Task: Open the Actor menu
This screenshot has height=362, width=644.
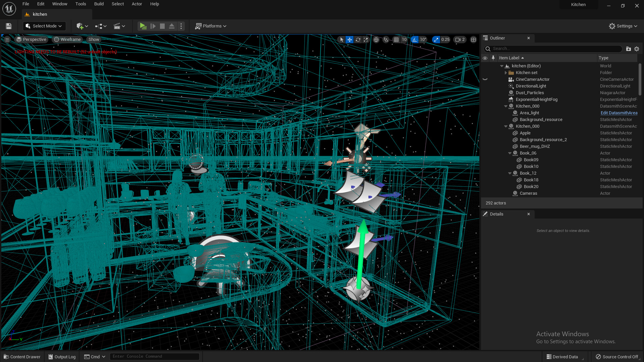Action: point(137,4)
